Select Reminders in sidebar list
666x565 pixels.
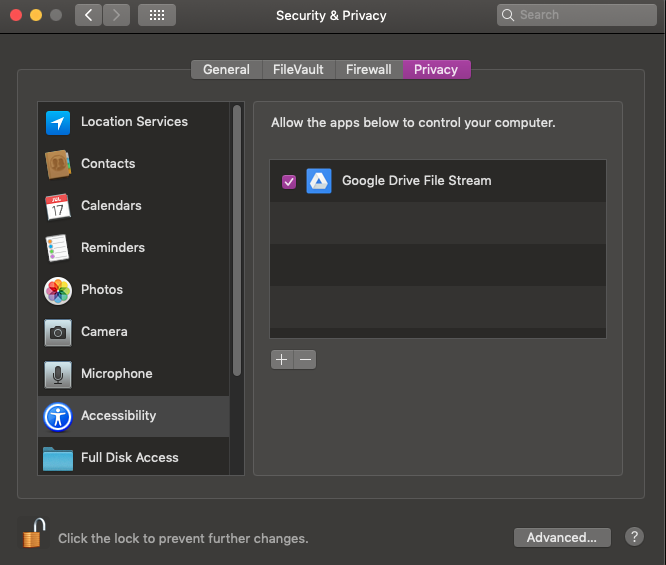pos(112,248)
